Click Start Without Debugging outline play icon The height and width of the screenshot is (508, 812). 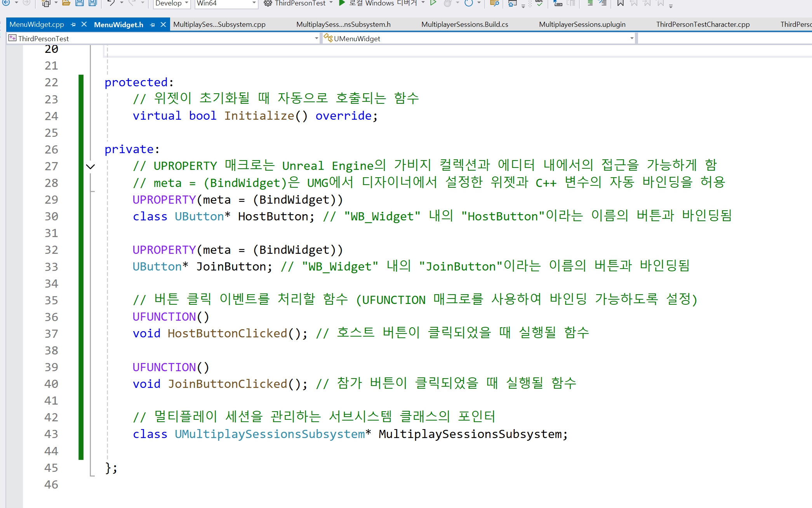[433, 3]
